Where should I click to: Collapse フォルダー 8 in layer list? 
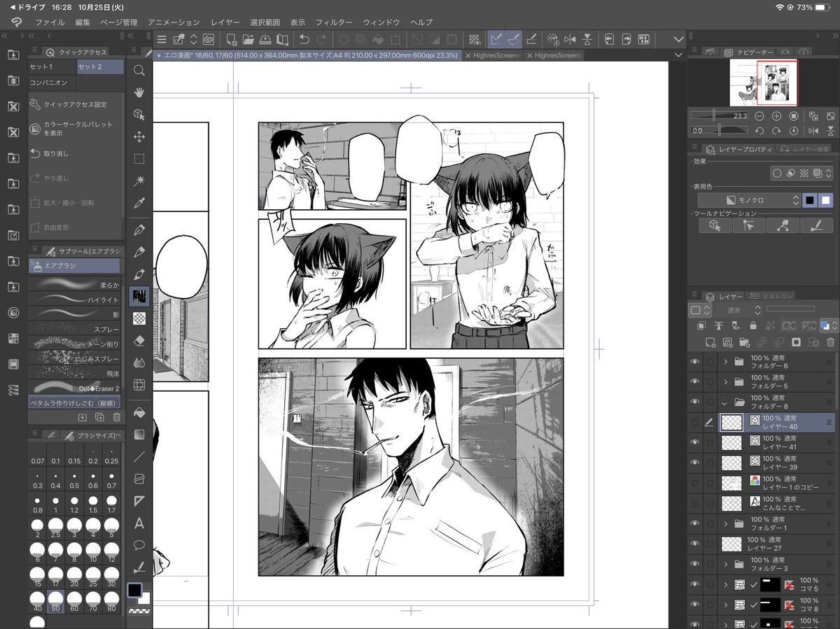[x=726, y=402]
